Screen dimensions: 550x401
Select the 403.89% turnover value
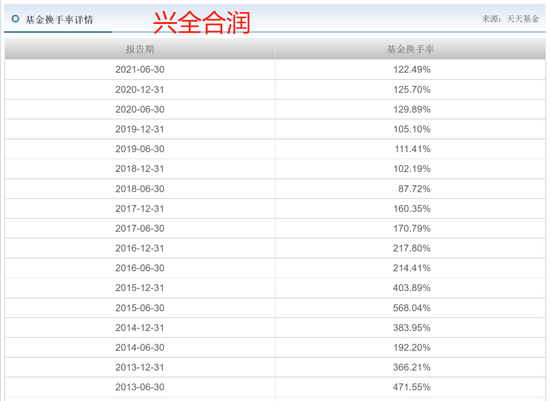(412, 288)
